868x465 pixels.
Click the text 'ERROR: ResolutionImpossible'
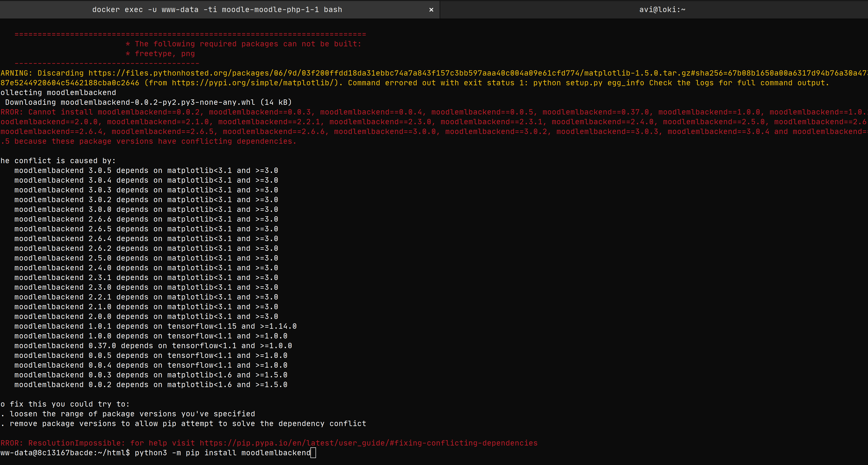click(62, 443)
